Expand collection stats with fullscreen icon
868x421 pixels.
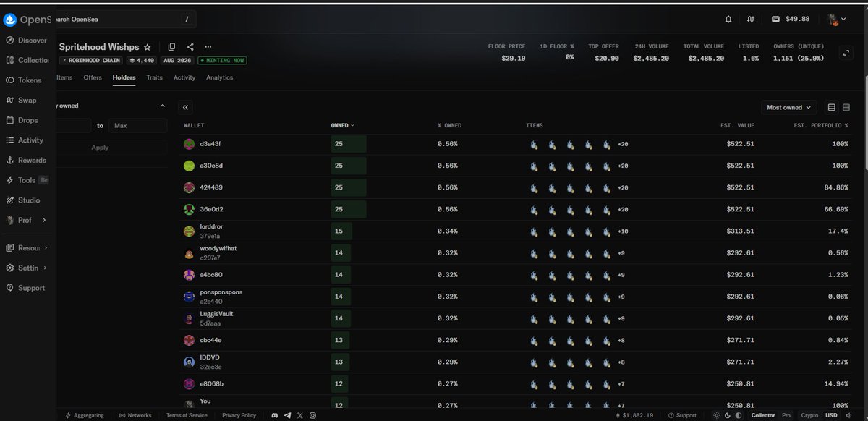point(847,53)
